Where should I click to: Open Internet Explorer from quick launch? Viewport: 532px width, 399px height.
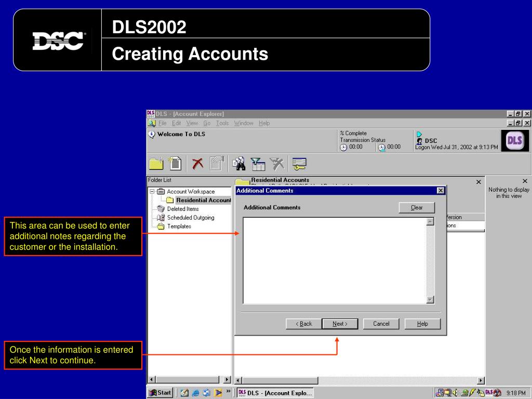click(x=195, y=393)
